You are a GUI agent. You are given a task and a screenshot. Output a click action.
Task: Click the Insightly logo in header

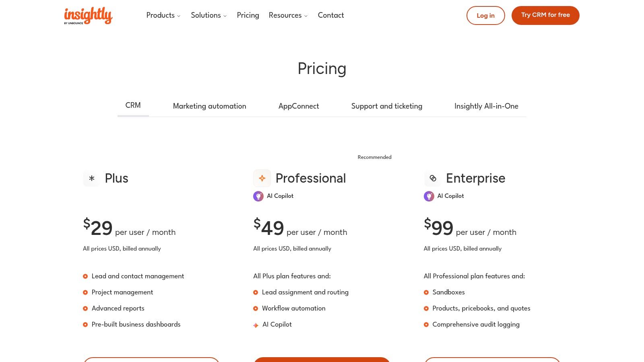(x=88, y=16)
